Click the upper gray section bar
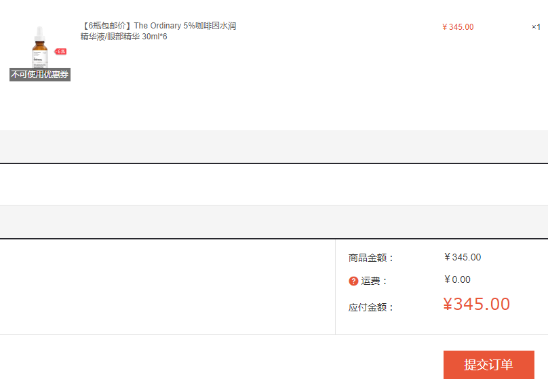This screenshot has height=392, width=548. point(274,146)
